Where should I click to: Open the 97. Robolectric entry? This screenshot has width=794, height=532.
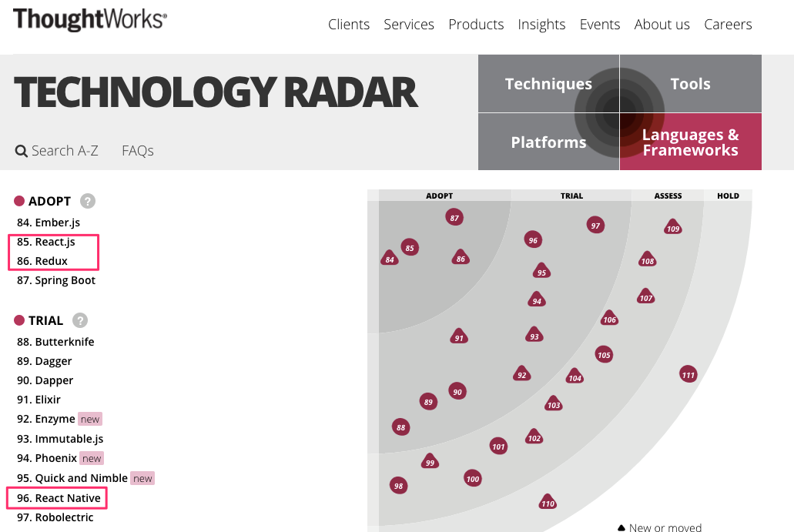55,517
